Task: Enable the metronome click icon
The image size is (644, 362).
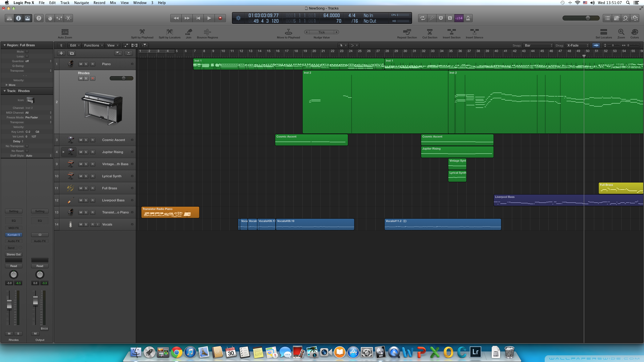Action: (x=468, y=18)
